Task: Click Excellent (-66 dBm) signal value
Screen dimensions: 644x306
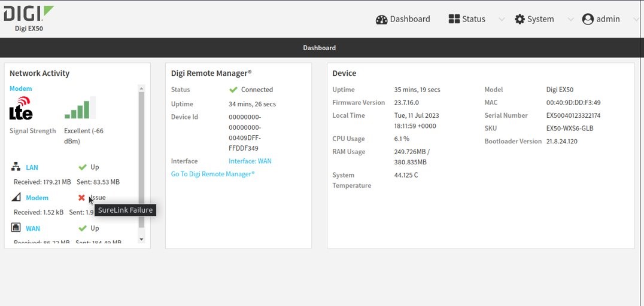Action: pos(84,136)
